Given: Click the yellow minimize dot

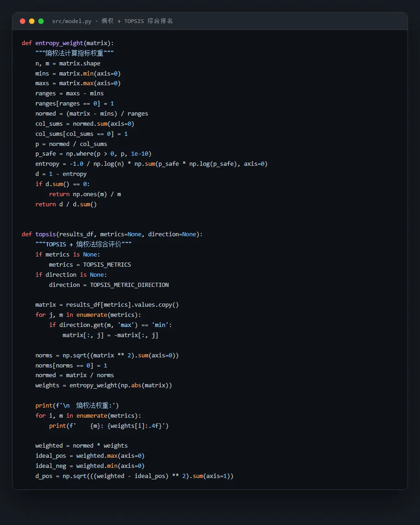Looking at the screenshot, I should 32,21.
